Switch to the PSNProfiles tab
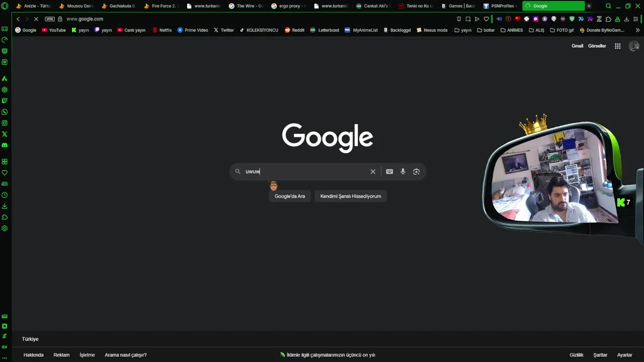Viewport: 644px width, 362px height. click(x=500, y=6)
